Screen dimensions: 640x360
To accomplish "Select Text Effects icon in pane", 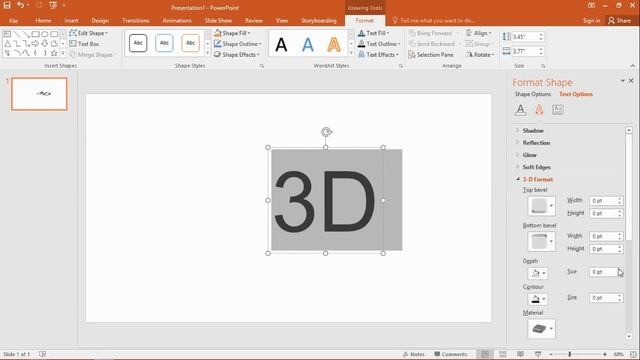I will (x=539, y=110).
